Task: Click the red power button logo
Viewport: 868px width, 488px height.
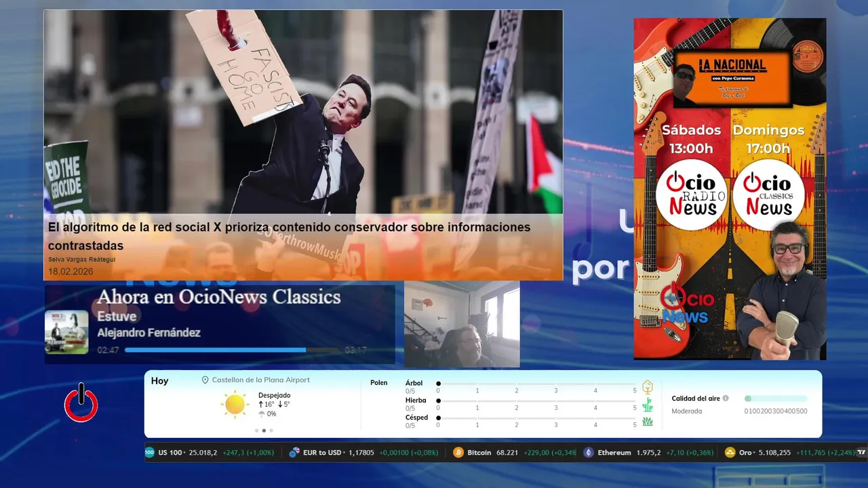Action: click(x=81, y=403)
